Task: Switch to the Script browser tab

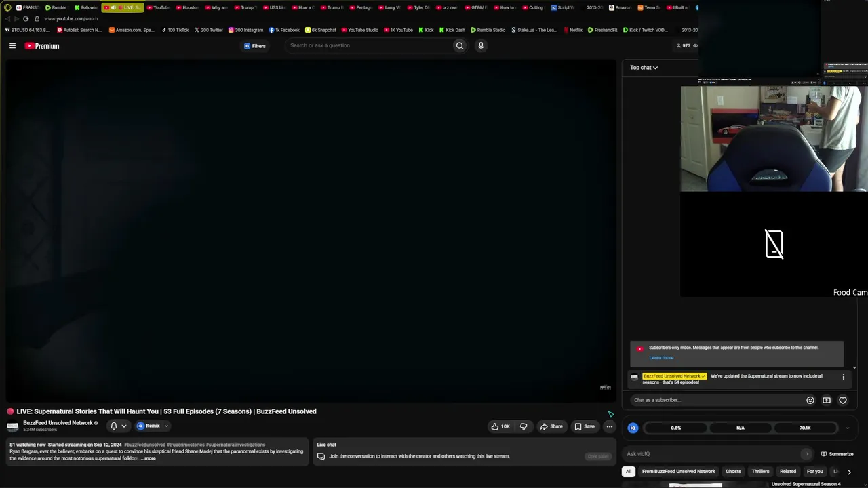Action: (562, 7)
